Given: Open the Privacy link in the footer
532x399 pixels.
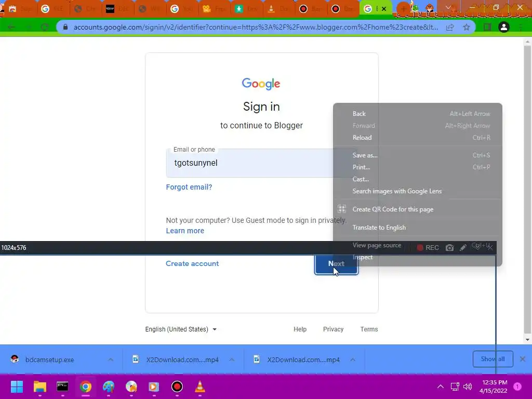Looking at the screenshot, I should pyautogui.click(x=333, y=329).
